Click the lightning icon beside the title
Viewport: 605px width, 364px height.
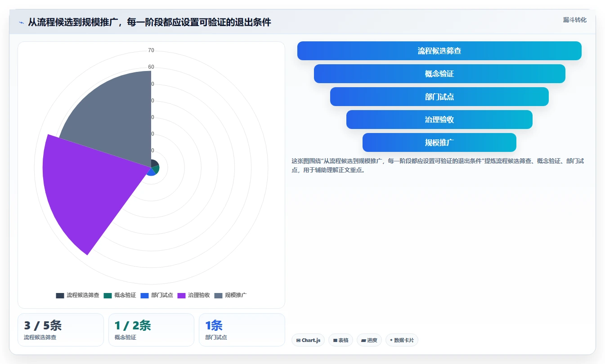coord(21,22)
